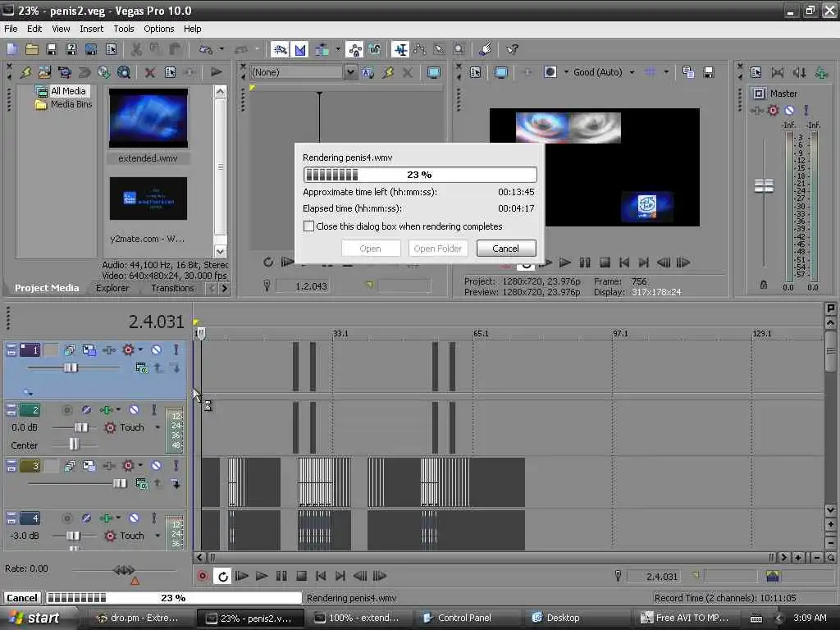Open Split Screen View dropdown arrow
Screen dimensions: 840x630
[x=566, y=72]
